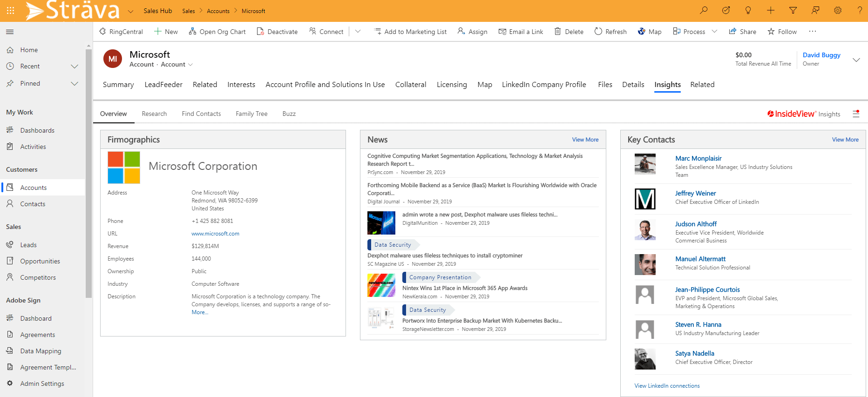
Task: Open the lightbulb assistant icon
Action: [748, 10]
